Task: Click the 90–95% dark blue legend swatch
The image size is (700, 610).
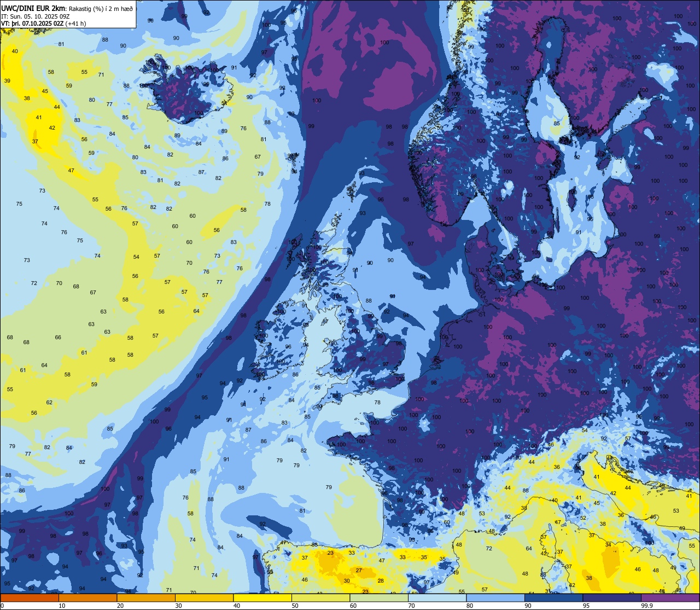Action: click(553, 597)
